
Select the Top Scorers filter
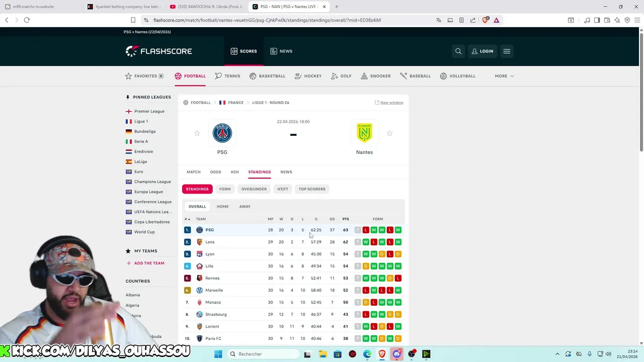(x=312, y=189)
